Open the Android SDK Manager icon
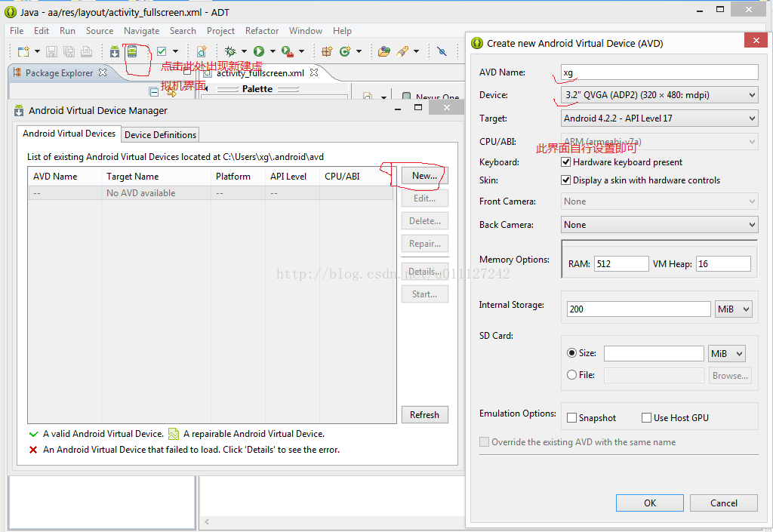The image size is (773, 532). click(x=115, y=51)
